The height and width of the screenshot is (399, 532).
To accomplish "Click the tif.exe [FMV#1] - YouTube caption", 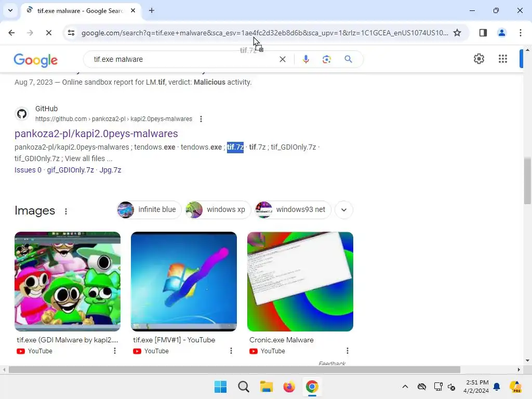I will click(x=174, y=340).
